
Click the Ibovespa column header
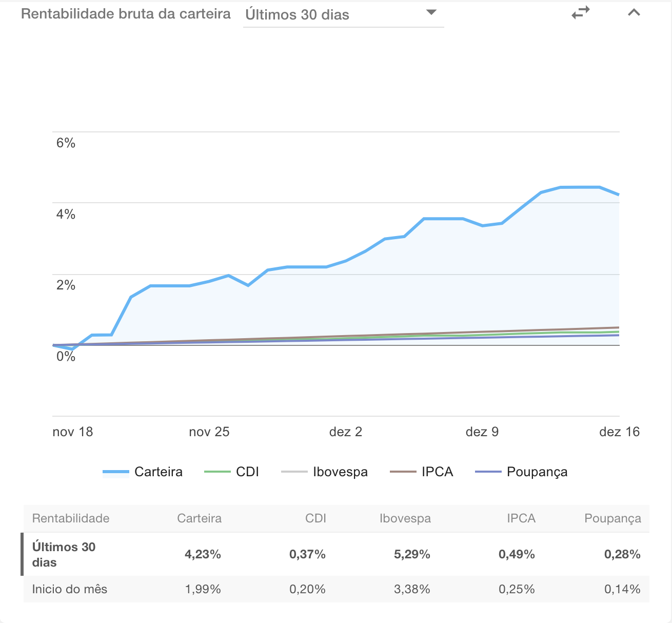coord(405,518)
